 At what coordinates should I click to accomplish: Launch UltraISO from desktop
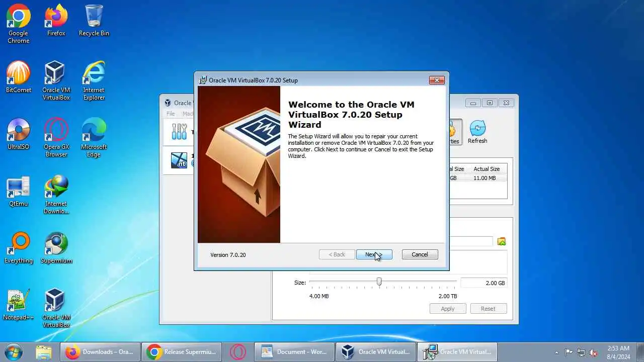[x=18, y=134]
